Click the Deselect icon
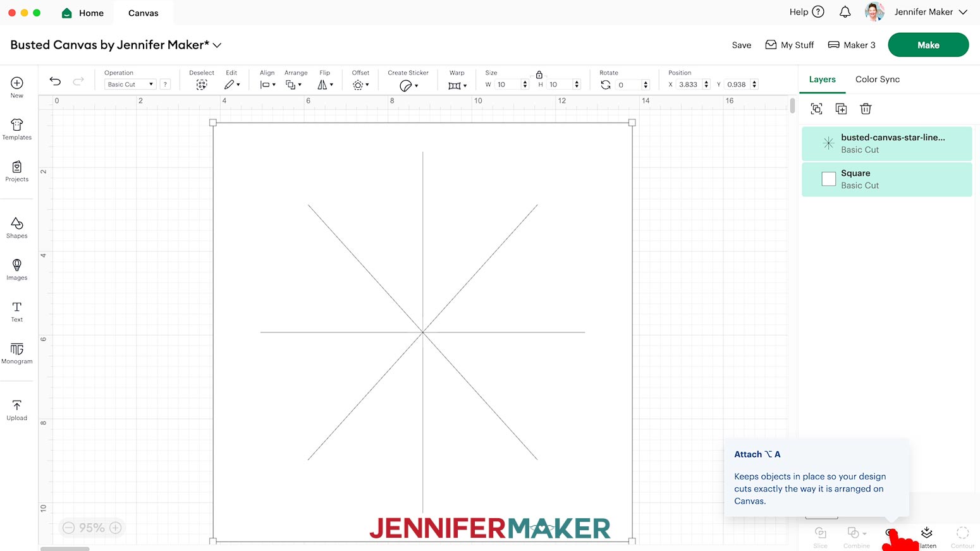Image resolution: width=980 pixels, height=551 pixels. [202, 85]
